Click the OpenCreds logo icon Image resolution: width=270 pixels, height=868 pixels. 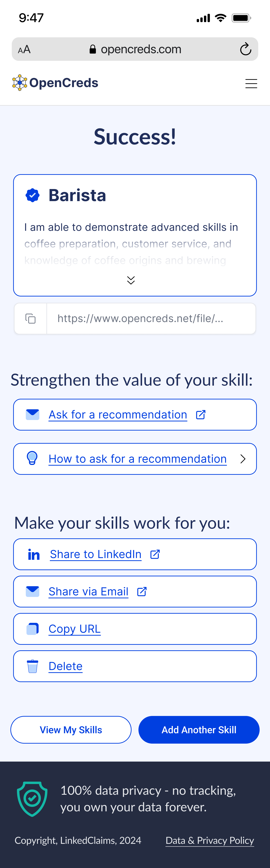[20, 83]
